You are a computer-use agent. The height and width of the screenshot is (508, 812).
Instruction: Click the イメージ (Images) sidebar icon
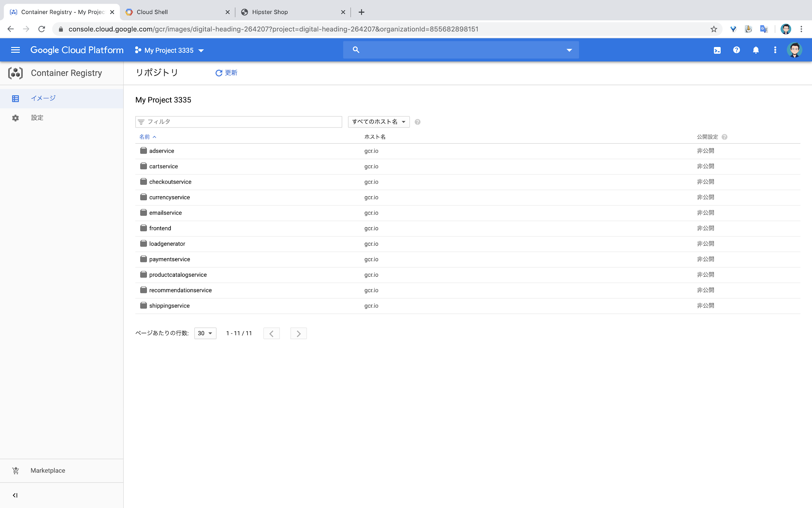(x=15, y=98)
